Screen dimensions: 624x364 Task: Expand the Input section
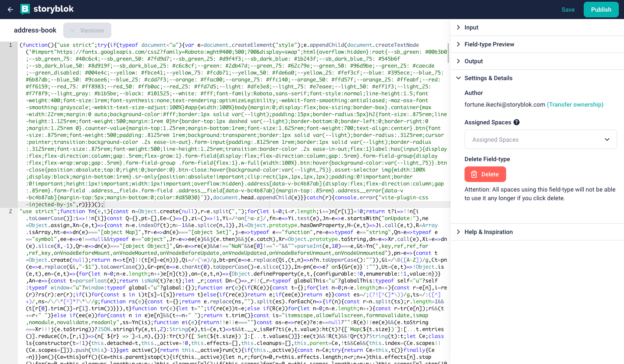537,27
